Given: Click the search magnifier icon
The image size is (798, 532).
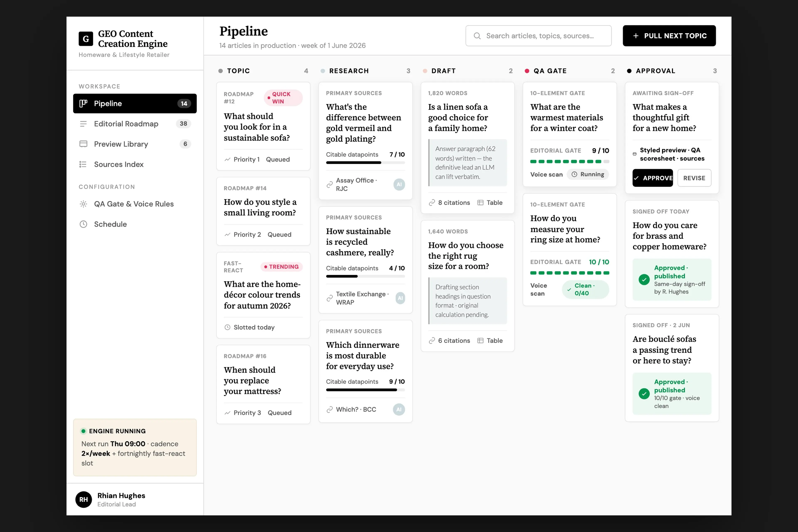Looking at the screenshot, I should pos(477,36).
